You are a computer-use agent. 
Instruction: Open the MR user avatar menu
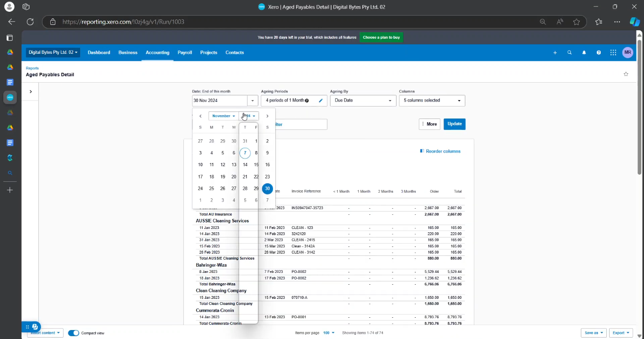[x=627, y=53]
